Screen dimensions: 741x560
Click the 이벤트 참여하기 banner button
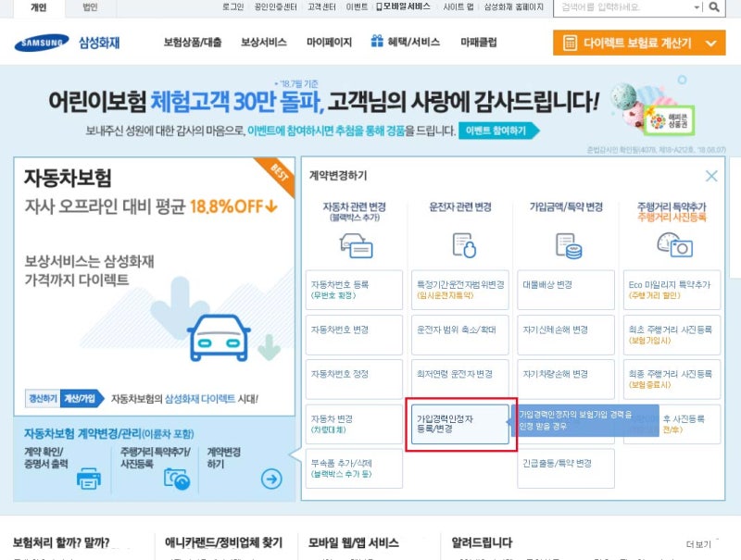(x=498, y=131)
